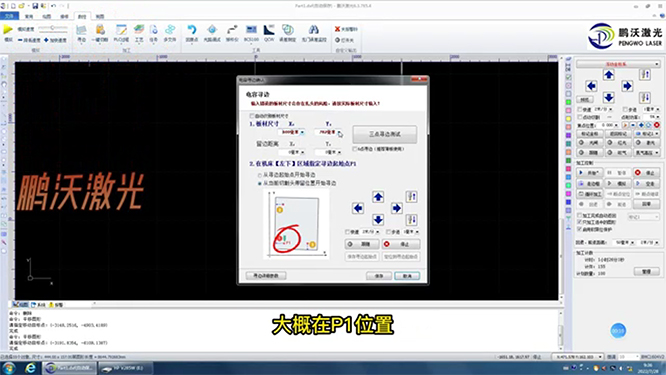Viewport: 666px width, 375px height.
Task: Click the blue return-to-origin arrow icon in ribbon
Action: [192, 30]
